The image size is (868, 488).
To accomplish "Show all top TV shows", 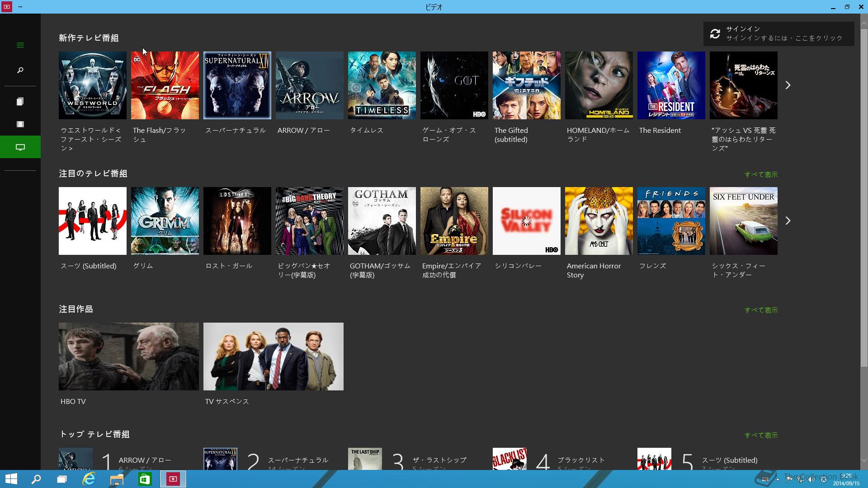I will (x=761, y=435).
